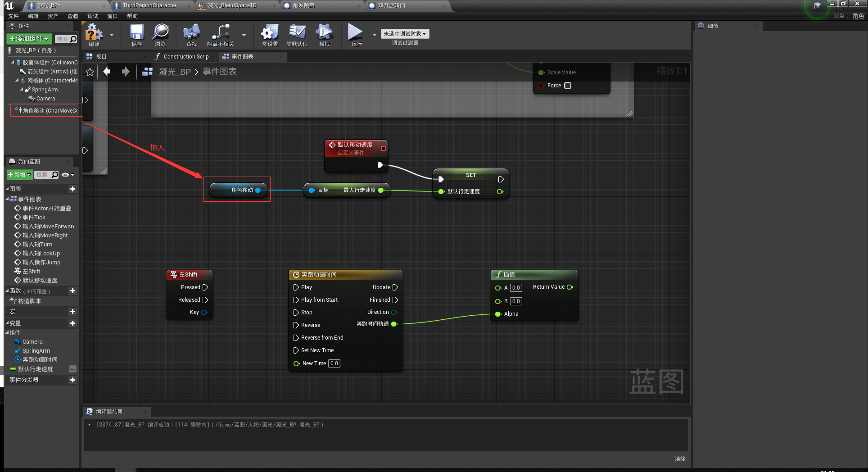Screen dimensions: 868x472
Task: Click the New Time value field 0.0
Action: (334, 363)
